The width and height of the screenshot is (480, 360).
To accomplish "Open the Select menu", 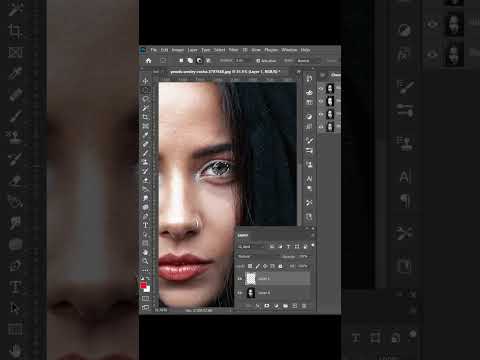I will (x=219, y=50).
